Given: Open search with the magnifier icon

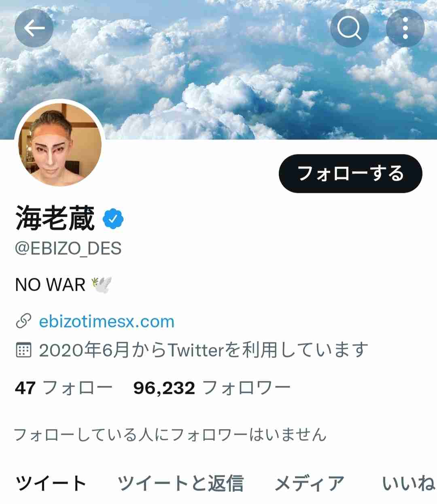Looking at the screenshot, I should tap(350, 28).
